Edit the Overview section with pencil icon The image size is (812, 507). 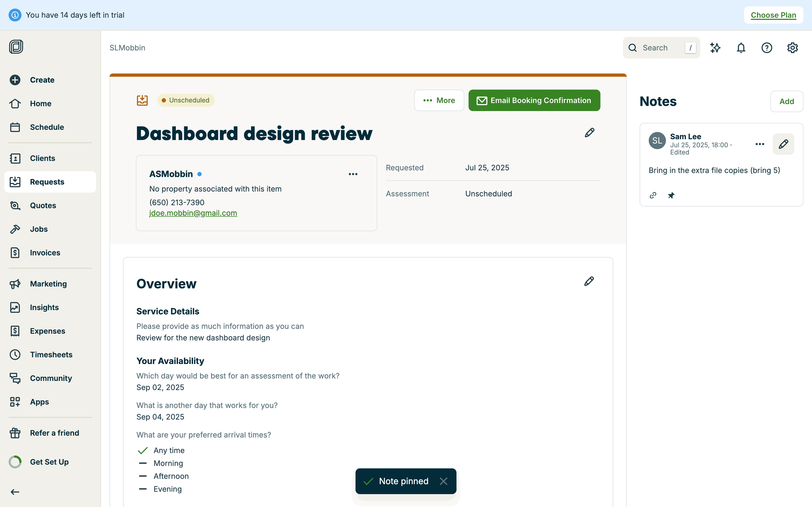click(589, 281)
